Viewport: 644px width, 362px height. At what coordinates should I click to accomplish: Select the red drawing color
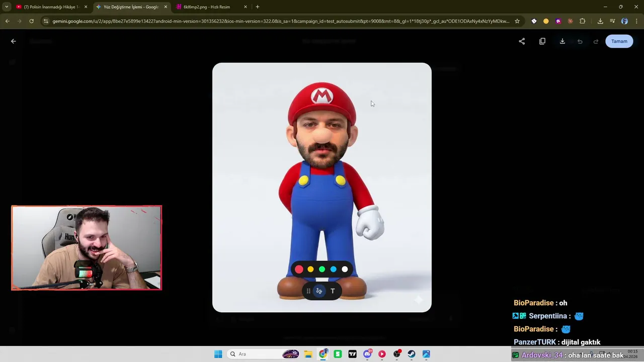(299, 269)
